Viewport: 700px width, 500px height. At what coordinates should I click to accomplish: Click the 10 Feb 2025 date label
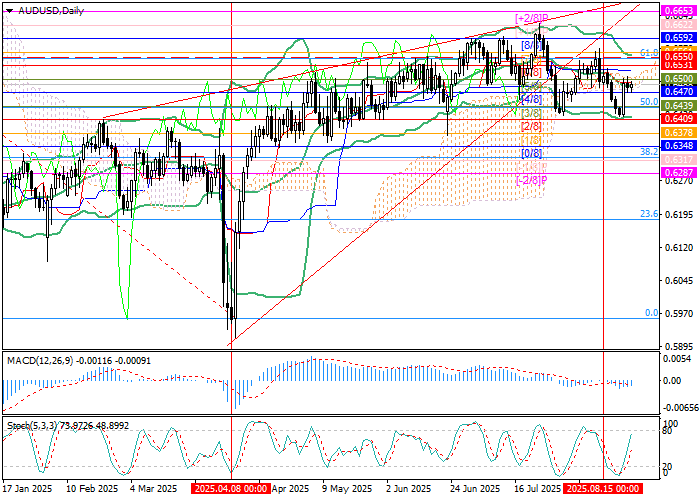click(93, 488)
